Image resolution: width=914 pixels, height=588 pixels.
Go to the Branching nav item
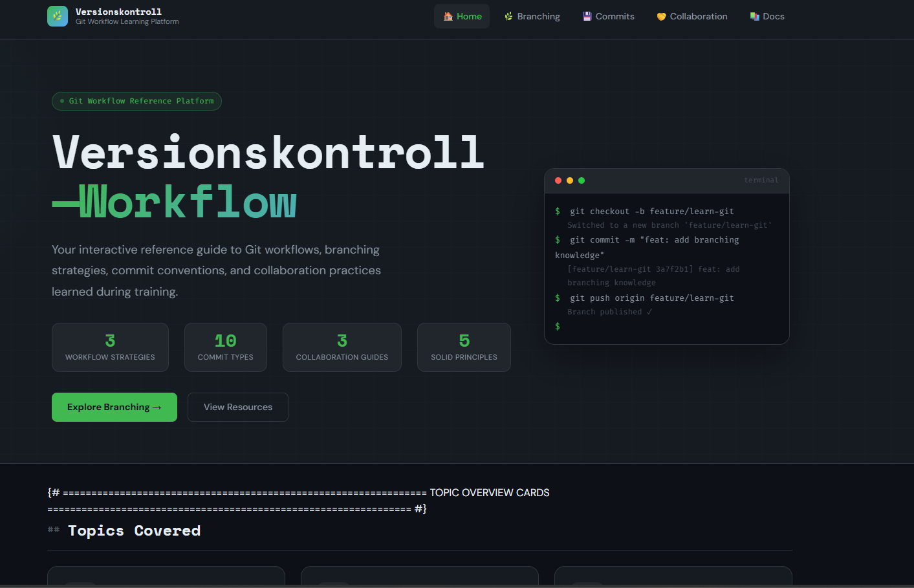[532, 16]
